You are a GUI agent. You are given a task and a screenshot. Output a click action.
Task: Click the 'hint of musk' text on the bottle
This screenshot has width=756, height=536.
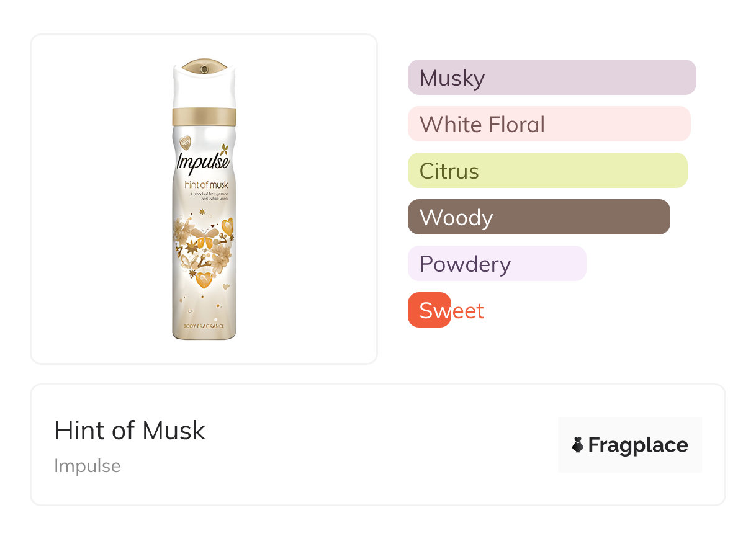206,185
